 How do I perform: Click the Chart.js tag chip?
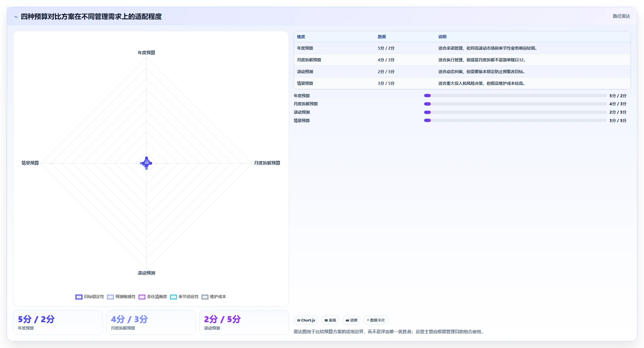tap(306, 320)
